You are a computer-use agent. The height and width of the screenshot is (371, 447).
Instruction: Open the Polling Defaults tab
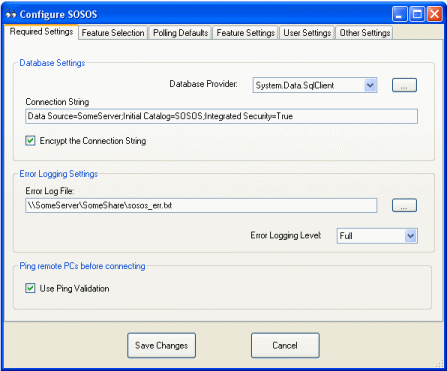point(180,33)
